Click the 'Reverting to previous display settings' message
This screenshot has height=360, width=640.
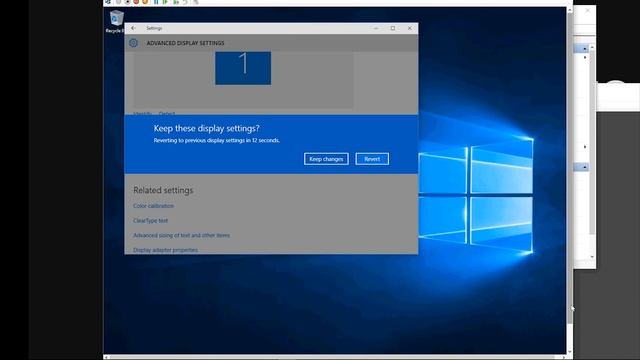point(217,140)
